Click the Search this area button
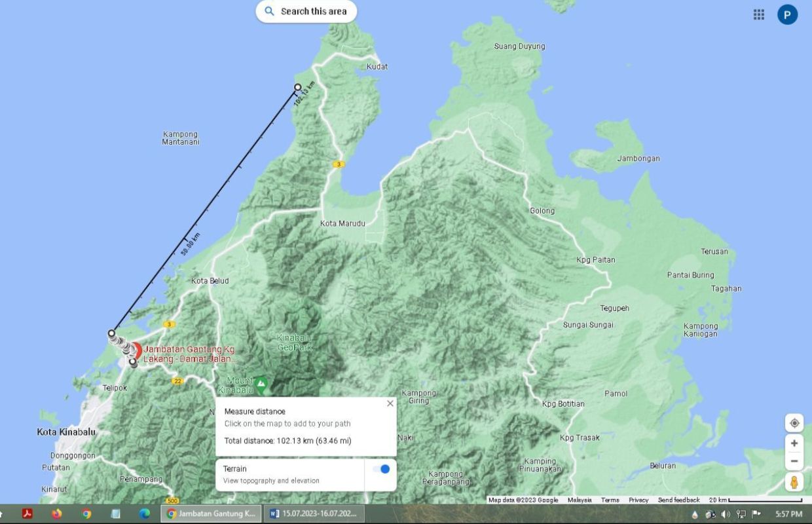812x524 pixels. [306, 11]
